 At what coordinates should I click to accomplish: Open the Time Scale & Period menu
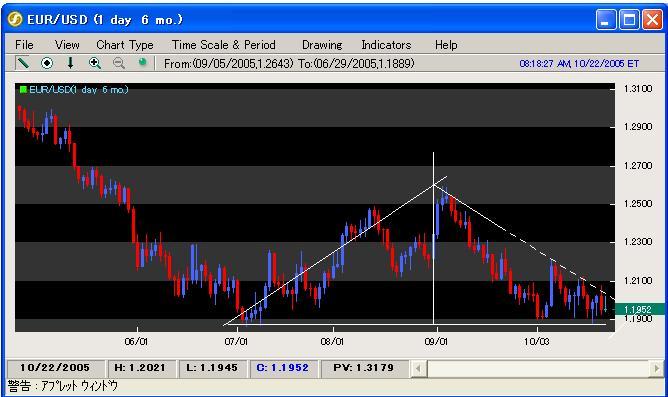coord(224,45)
